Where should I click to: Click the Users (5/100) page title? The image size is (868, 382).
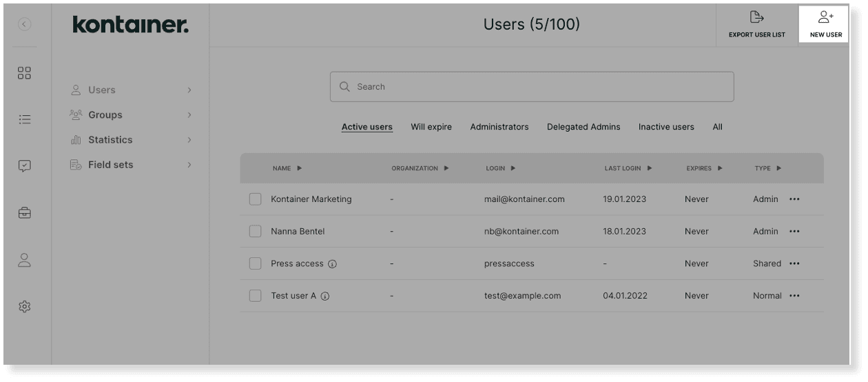(x=532, y=25)
